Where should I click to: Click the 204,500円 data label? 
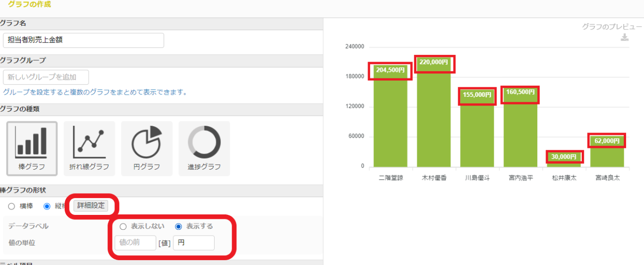390,70
